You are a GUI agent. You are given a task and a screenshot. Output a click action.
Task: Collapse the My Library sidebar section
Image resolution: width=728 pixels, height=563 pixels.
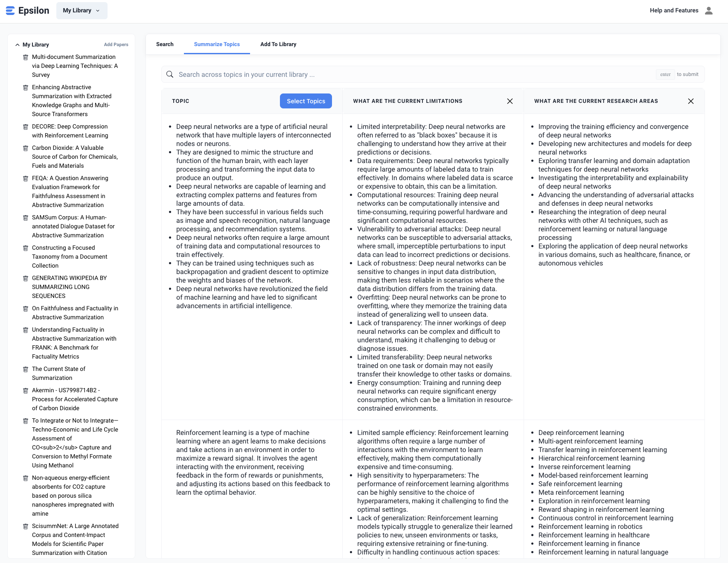[17, 45]
